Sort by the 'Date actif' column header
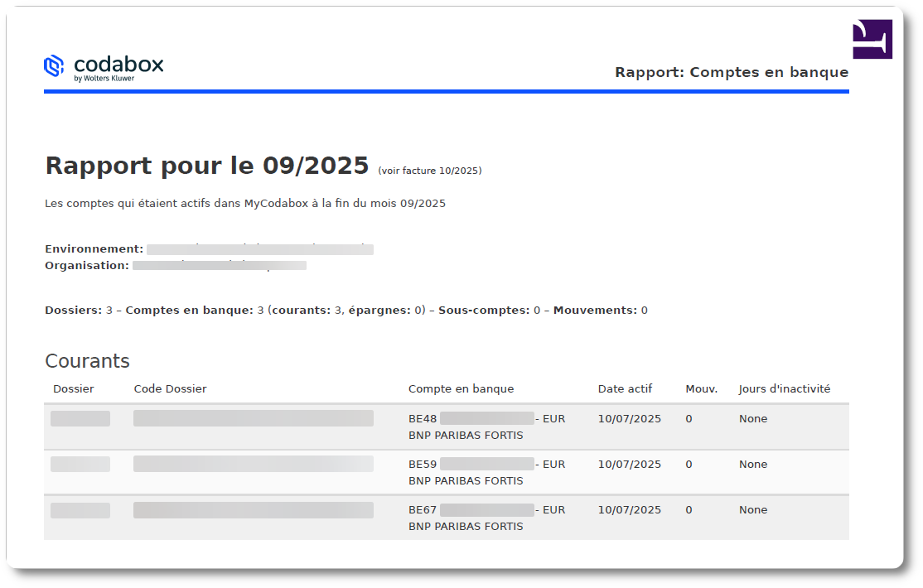This screenshot has width=923, height=588. pyautogui.click(x=625, y=388)
